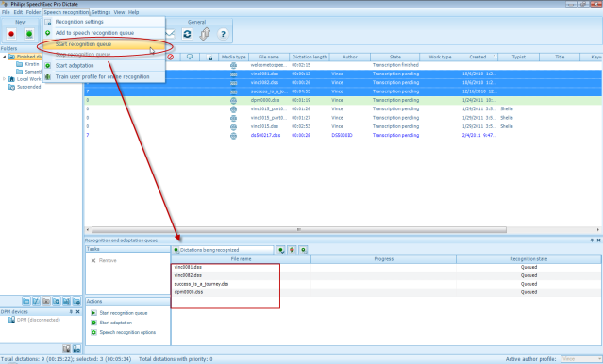Open the Dictations being recognized dropdown

tap(223, 250)
